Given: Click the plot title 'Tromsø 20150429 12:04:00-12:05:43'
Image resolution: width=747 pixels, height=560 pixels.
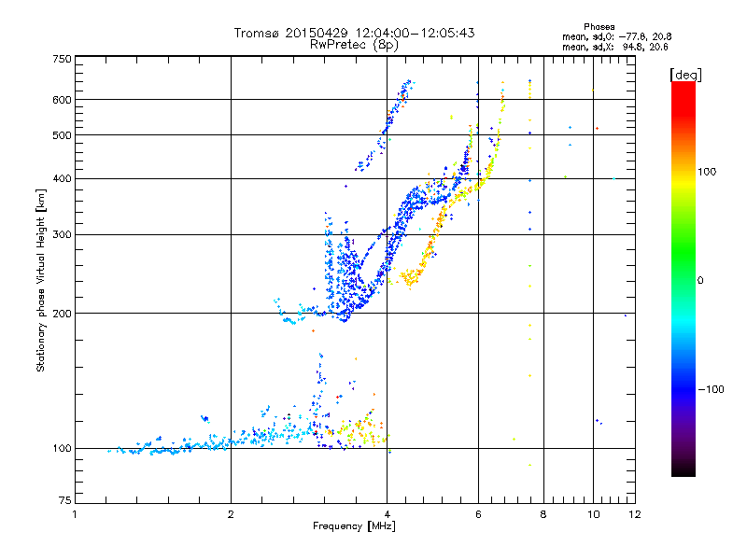Looking at the screenshot, I should click(354, 33).
